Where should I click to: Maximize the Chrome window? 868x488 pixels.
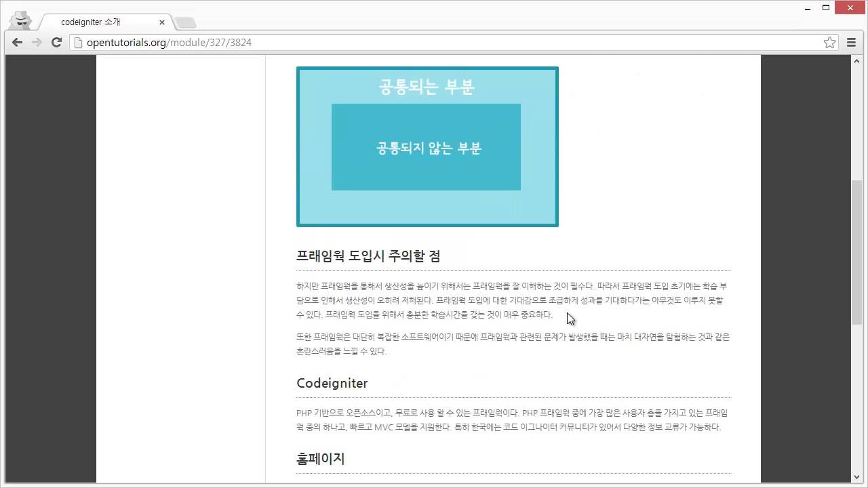coord(826,7)
